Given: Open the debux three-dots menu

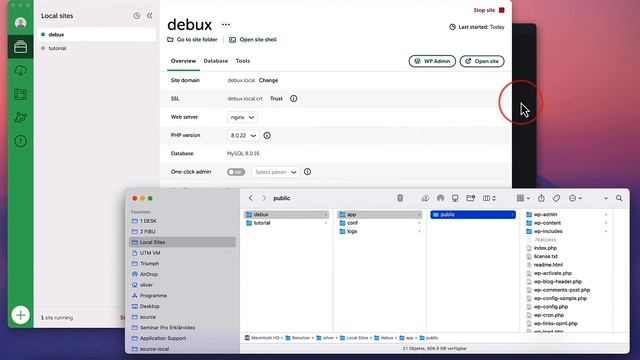Looking at the screenshot, I should pyautogui.click(x=226, y=24).
